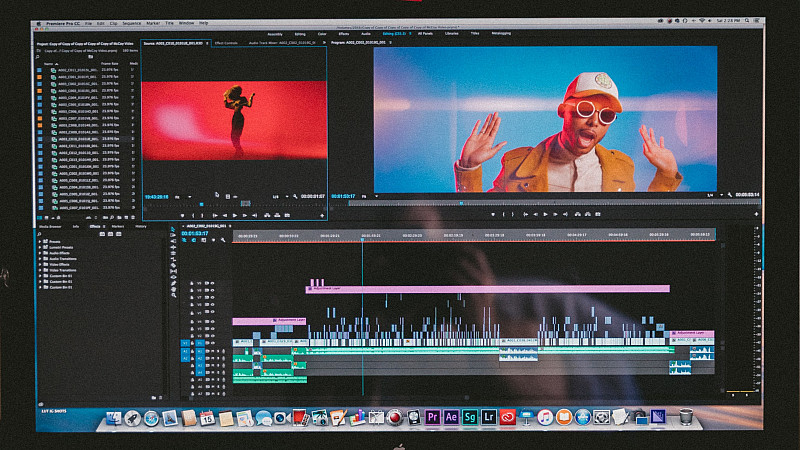This screenshot has height=450, width=800.
Task: Hide track V9 with its eye icon
Action: pyautogui.click(x=212, y=283)
